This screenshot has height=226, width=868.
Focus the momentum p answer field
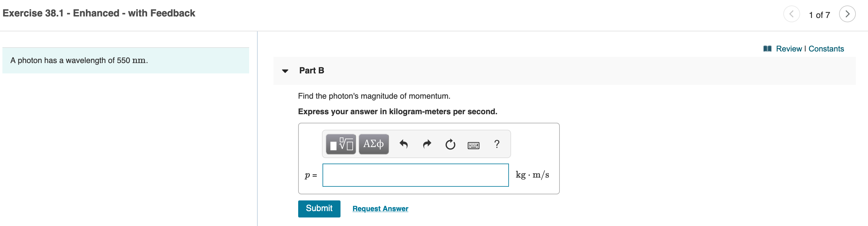click(415, 175)
